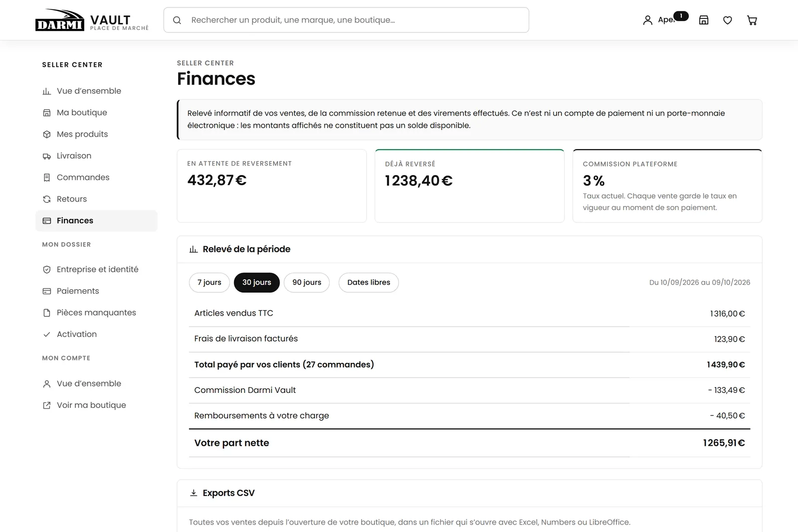This screenshot has height=532, width=798.
Task: Open the wishlist heart icon
Action: (x=728, y=20)
